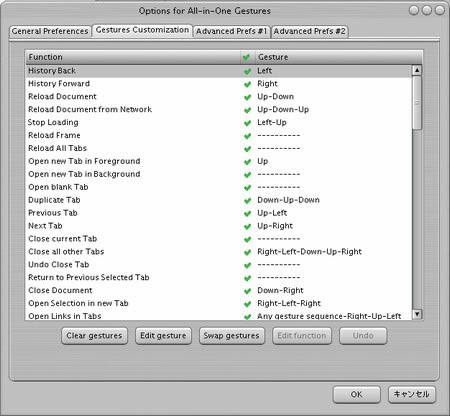Click the Stop Loading green check icon

247,123
